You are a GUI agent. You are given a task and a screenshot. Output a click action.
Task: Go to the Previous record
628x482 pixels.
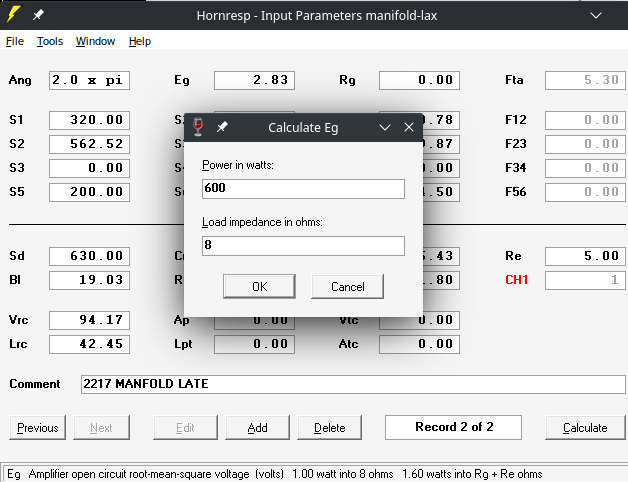(x=38, y=428)
